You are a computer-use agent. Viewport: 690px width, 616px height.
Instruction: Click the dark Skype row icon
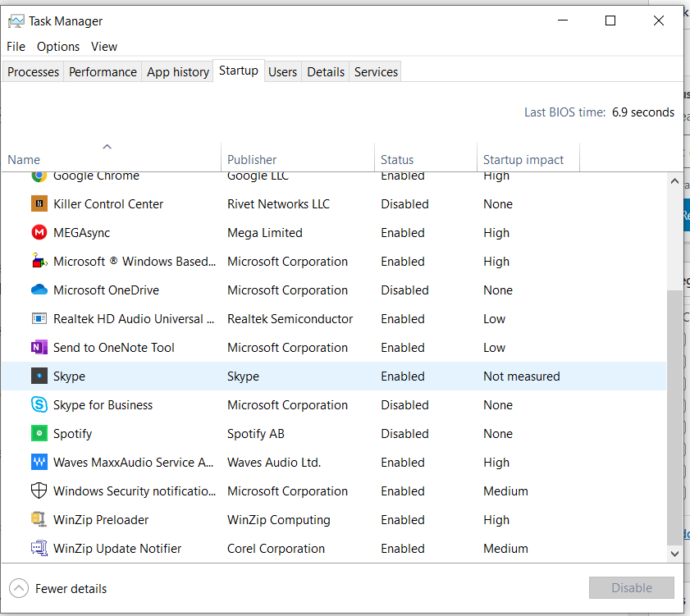(x=39, y=376)
